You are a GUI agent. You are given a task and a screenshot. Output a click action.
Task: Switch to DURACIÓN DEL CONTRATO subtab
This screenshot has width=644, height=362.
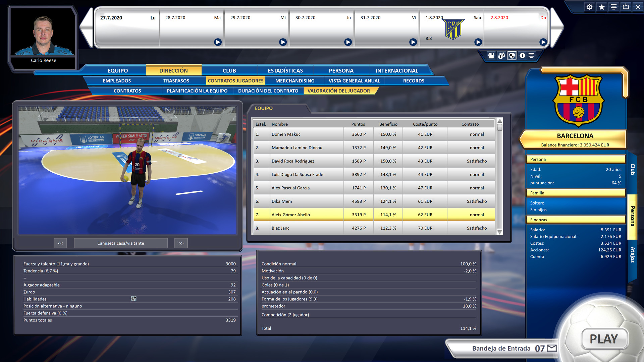(268, 91)
